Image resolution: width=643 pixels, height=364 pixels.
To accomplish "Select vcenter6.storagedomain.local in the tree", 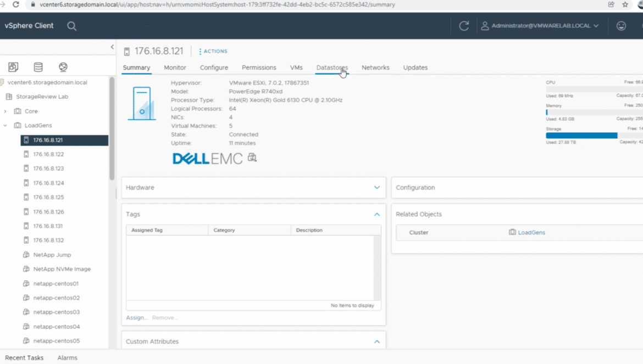I will pos(48,82).
